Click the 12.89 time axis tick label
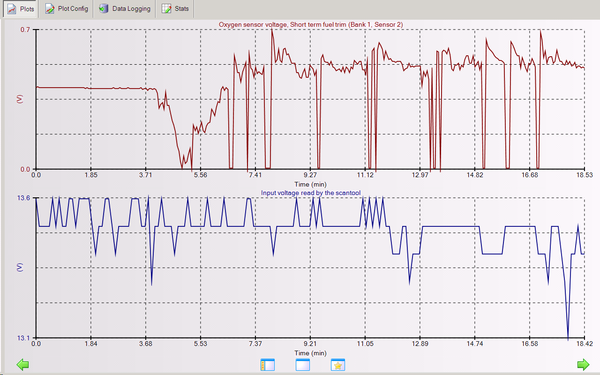This screenshot has height=375, width=600. [420, 344]
